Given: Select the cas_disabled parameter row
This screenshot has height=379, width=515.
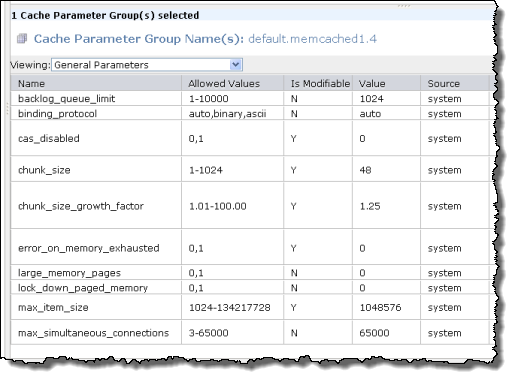Looking at the screenshot, I should pos(250,138).
